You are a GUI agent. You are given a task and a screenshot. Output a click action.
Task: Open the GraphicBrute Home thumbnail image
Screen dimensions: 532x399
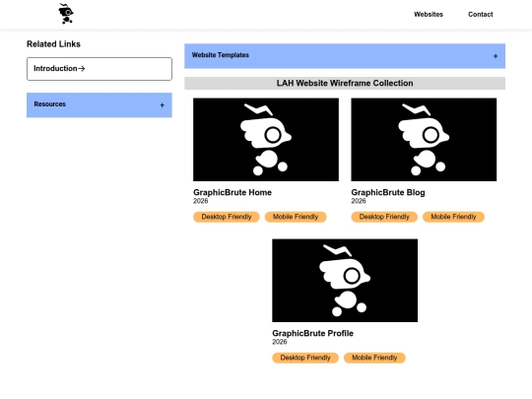coord(266,140)
